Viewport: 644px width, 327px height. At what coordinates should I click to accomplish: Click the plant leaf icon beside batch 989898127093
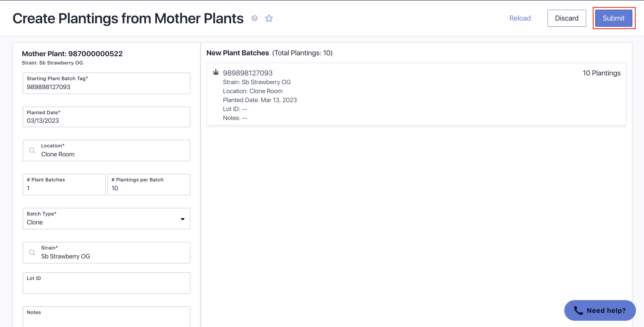point(216,73)
